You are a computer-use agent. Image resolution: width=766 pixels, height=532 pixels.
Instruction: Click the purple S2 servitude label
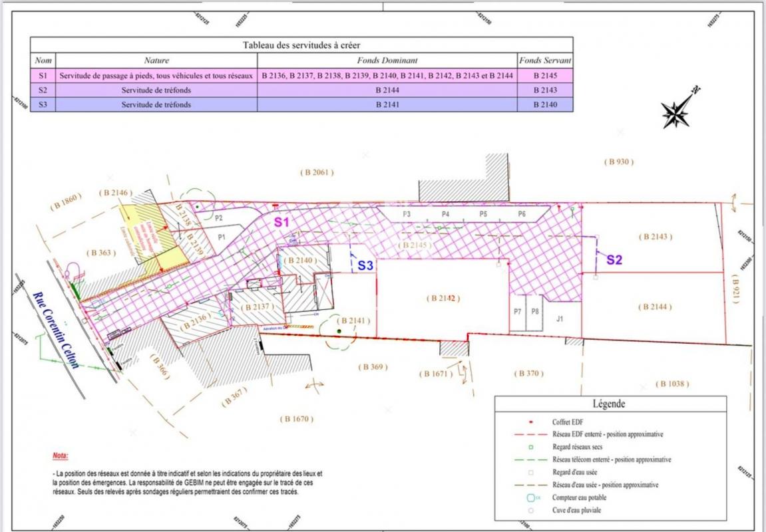pyautogui.click(x=614, y=260)
